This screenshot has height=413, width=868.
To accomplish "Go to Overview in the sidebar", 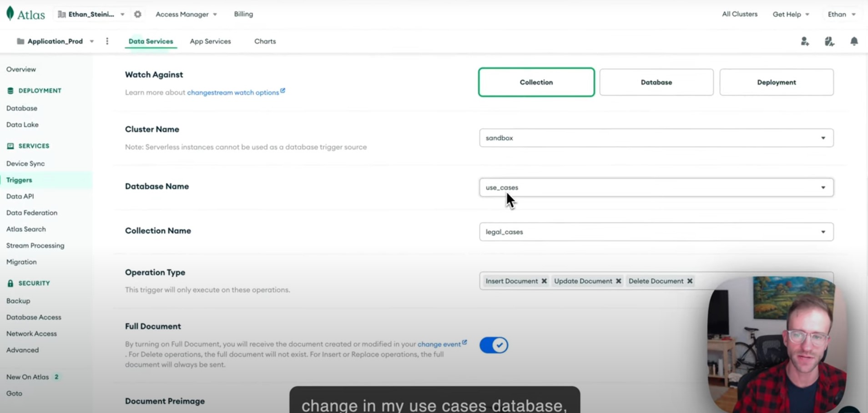I will click(21, 69).
